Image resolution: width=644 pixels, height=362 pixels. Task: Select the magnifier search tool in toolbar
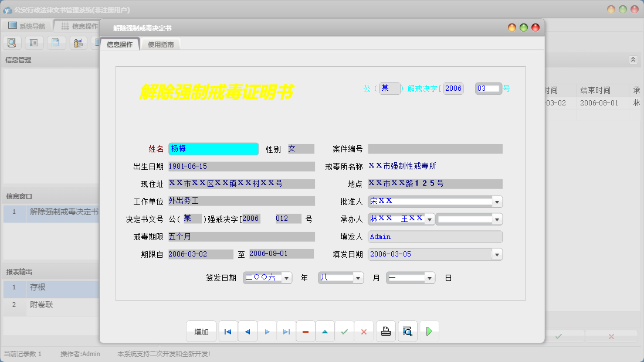[12, 42]
